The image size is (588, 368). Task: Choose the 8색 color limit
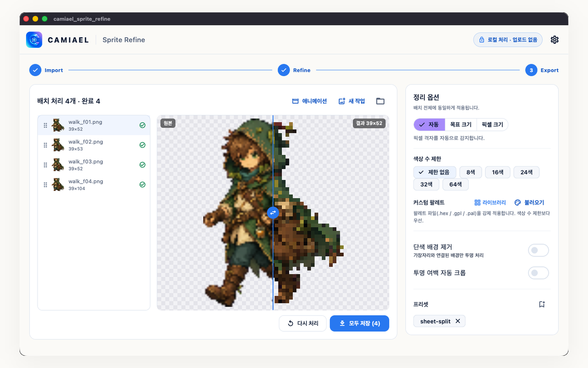[x=471, y=172]
